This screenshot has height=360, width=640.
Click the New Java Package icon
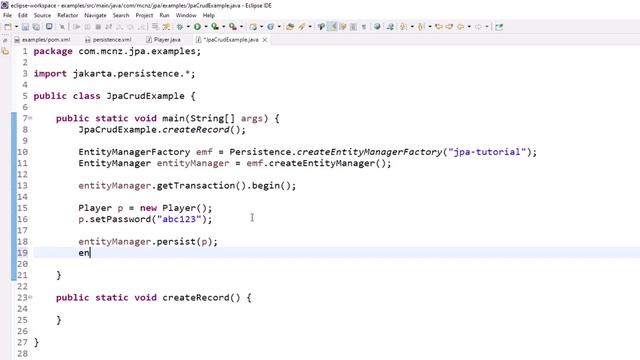coord(253,27)
